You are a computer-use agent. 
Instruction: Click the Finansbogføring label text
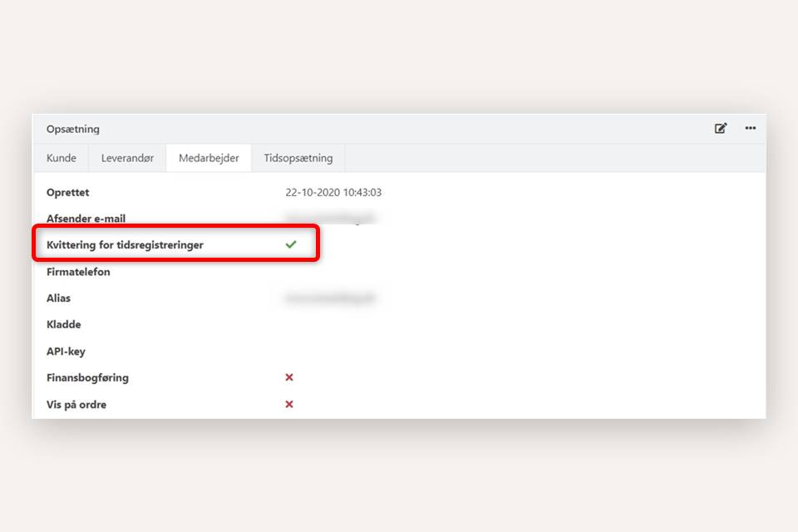coord(87,377)
